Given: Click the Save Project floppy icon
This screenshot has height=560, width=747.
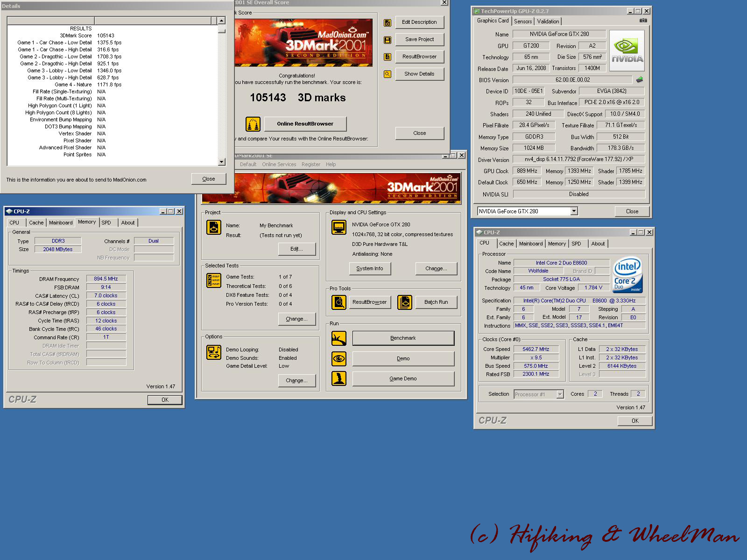Looking at the screenshot, I should pyautogui.click(x=388, y=40).
